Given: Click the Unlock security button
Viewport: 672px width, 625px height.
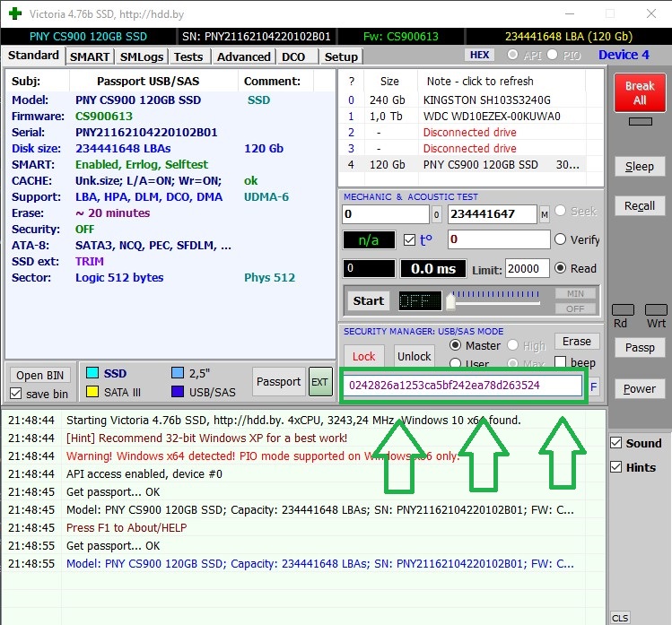Looking at the screenshot, I should [x=414, y=356].
